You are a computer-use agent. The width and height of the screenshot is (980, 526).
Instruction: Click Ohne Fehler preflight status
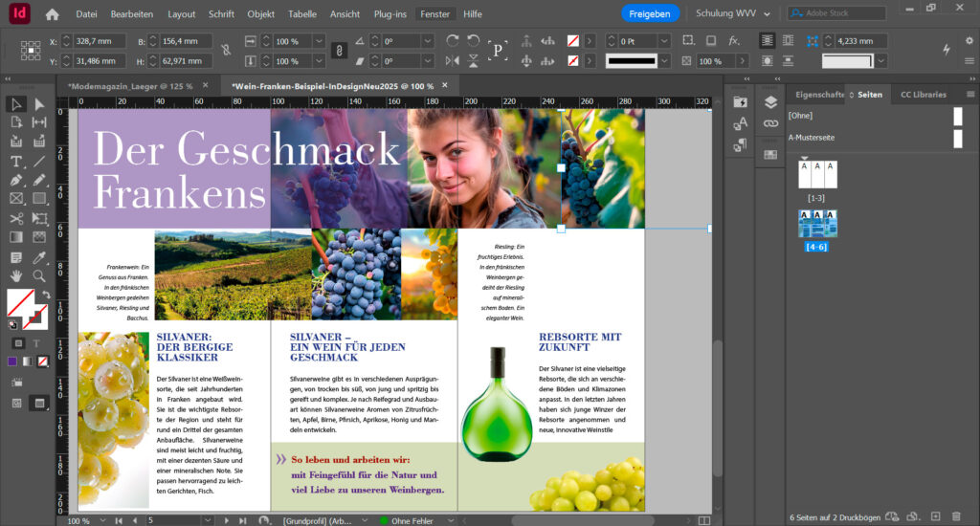pyautogui.click(x=412, y=520)
